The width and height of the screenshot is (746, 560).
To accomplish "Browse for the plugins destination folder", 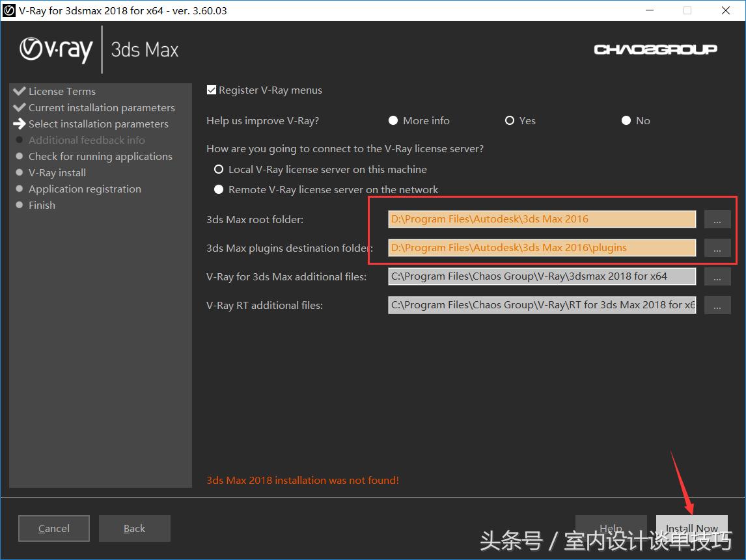I will click(x=717, y=248).
